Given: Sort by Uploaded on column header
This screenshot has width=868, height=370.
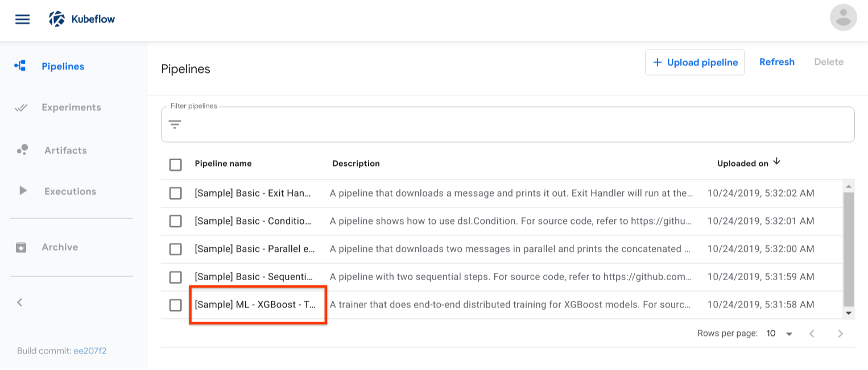Looking at the screenshot, I should 743,164.
